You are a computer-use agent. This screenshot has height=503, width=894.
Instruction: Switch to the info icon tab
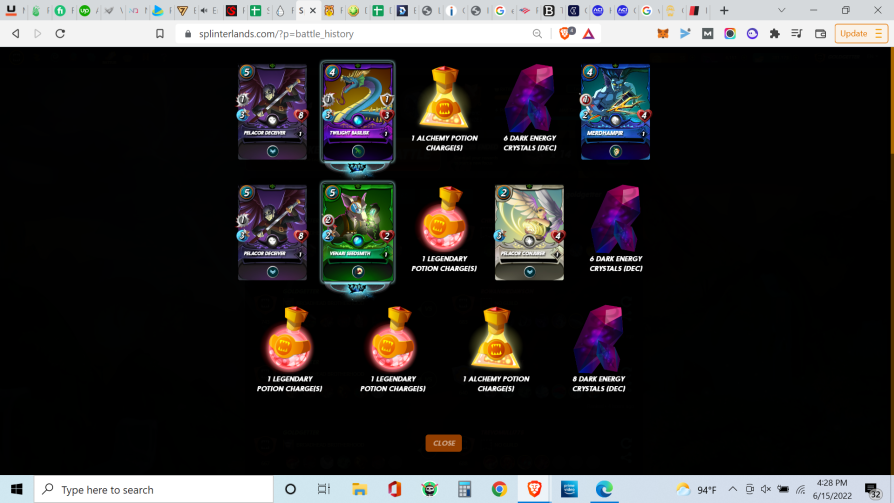(452, 10)
